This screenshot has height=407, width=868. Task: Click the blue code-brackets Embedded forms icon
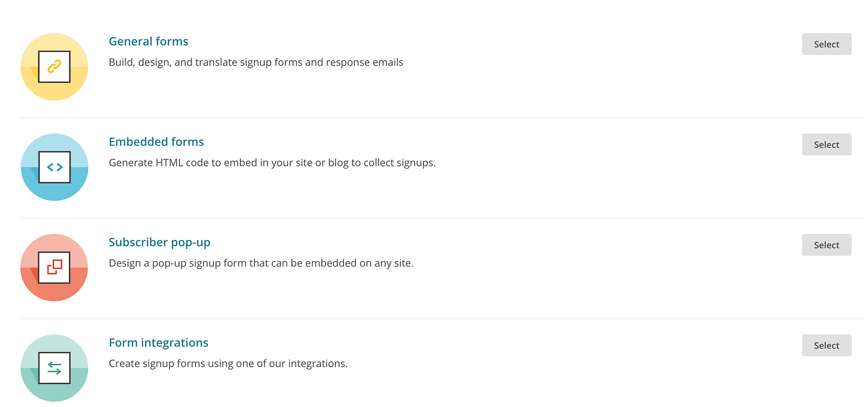[x=54, y=167]
